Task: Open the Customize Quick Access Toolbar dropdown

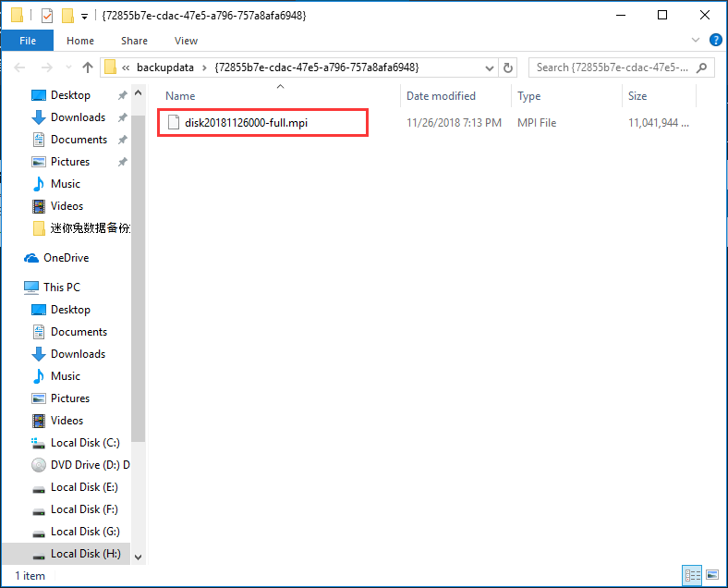Action: pyautogui.click(x=84, y=17)
